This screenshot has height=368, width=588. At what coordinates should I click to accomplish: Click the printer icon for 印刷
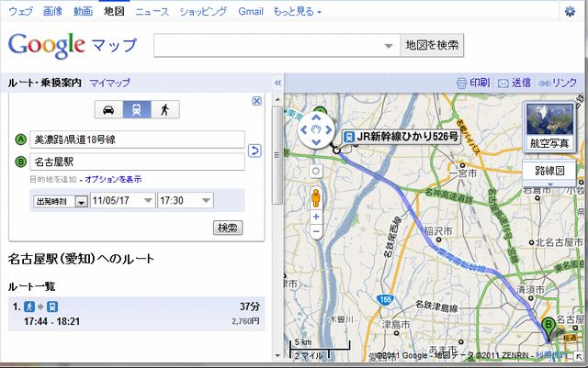click(461, 84)
